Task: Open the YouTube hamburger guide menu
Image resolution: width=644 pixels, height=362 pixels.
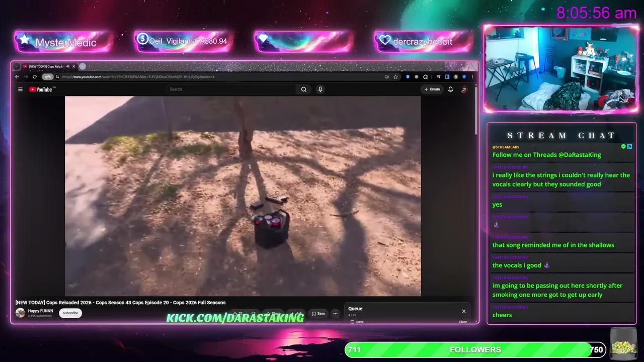Action: [20, 89]
